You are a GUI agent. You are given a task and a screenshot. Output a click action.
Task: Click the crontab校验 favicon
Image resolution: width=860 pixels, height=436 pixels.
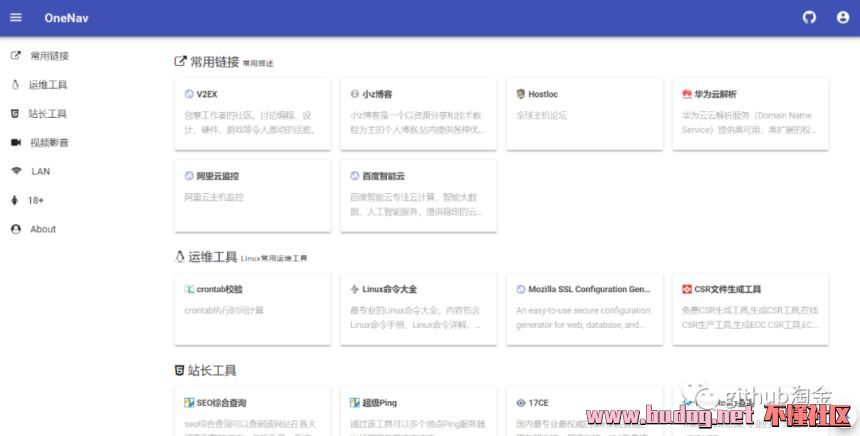pos(189,289)
